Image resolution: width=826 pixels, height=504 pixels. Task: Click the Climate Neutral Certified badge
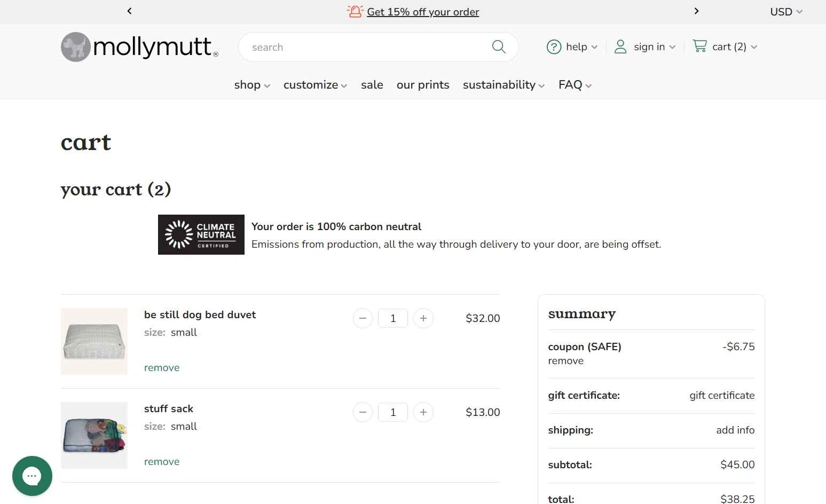pos(201,234)
